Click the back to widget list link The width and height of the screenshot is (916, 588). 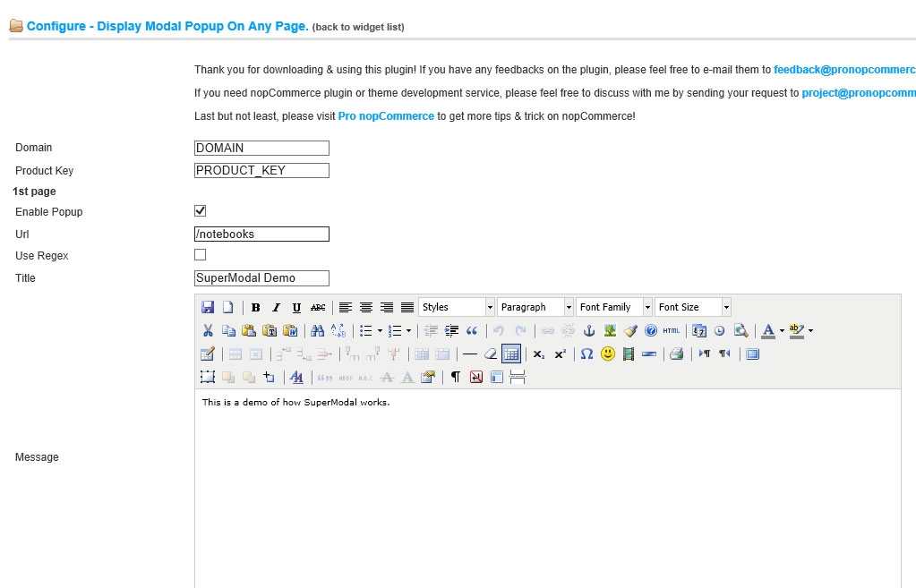(358, 27)
